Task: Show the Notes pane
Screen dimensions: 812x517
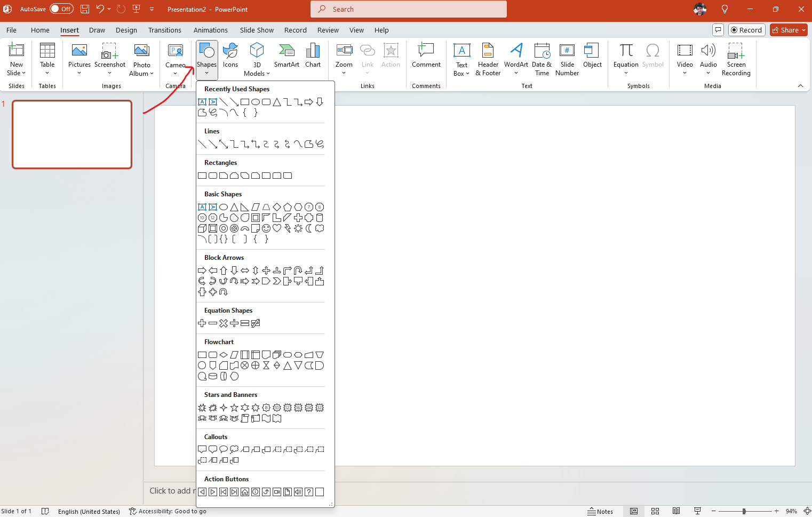Action: coord(600,511)
